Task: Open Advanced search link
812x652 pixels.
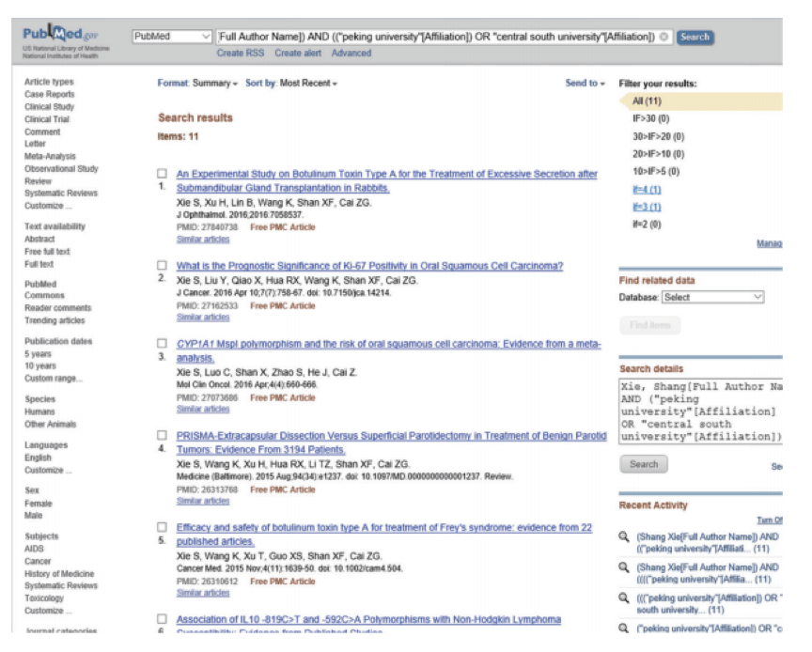Action: tap(351, 53)
